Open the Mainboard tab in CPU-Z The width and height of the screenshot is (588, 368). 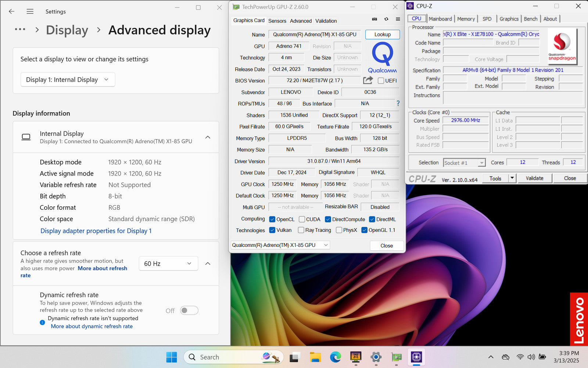[x=440, y=19]
